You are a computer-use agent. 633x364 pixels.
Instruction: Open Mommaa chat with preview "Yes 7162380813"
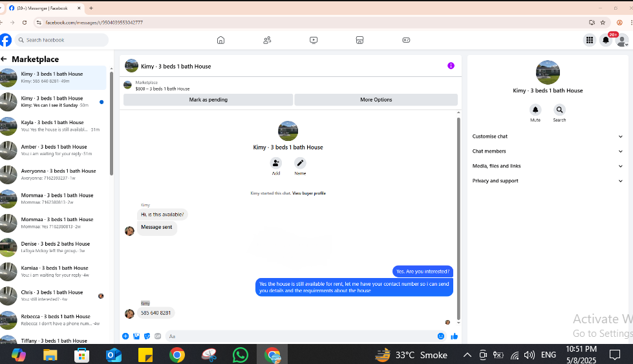pyautogui.click(x=53, y=223)
